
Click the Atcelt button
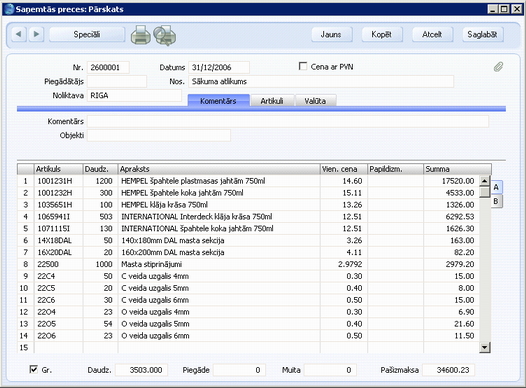click(432, 34)
